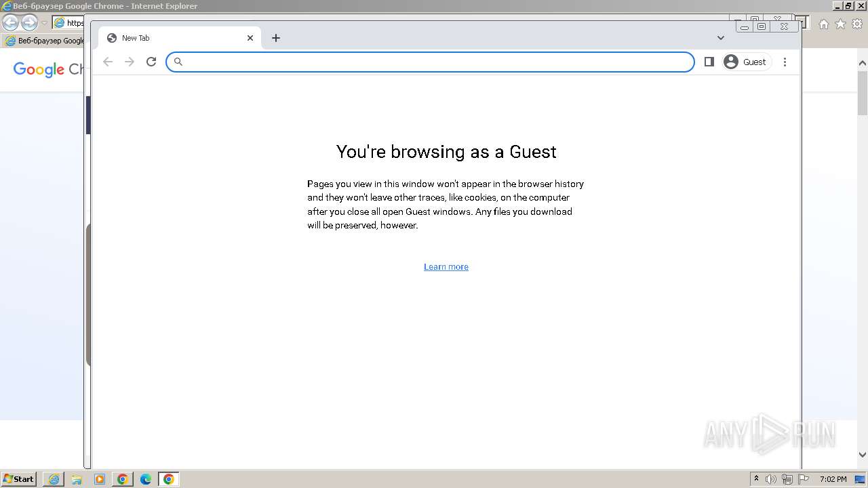
Task: Open the Windows Start menu
Action: [18, 479]
